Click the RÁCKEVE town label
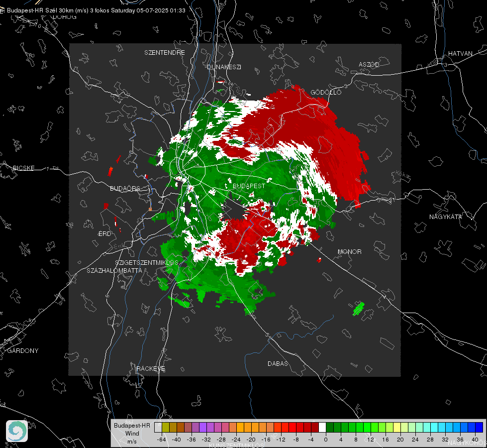Screen dimensions: 487x448 151,368
